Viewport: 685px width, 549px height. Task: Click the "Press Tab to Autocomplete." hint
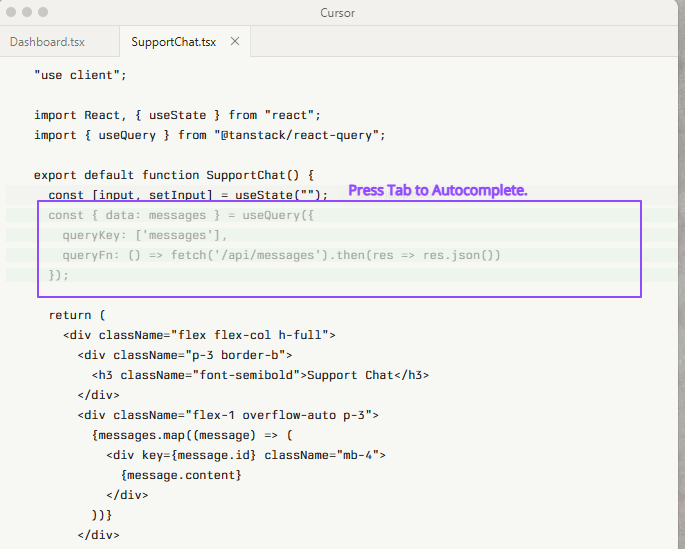tap(437, 190)
